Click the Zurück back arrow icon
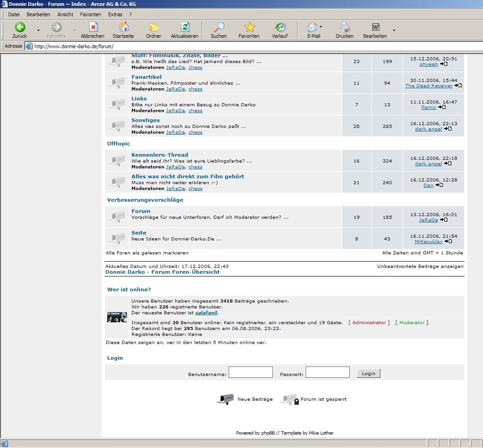483x448 pixels. tap(20, 27)
